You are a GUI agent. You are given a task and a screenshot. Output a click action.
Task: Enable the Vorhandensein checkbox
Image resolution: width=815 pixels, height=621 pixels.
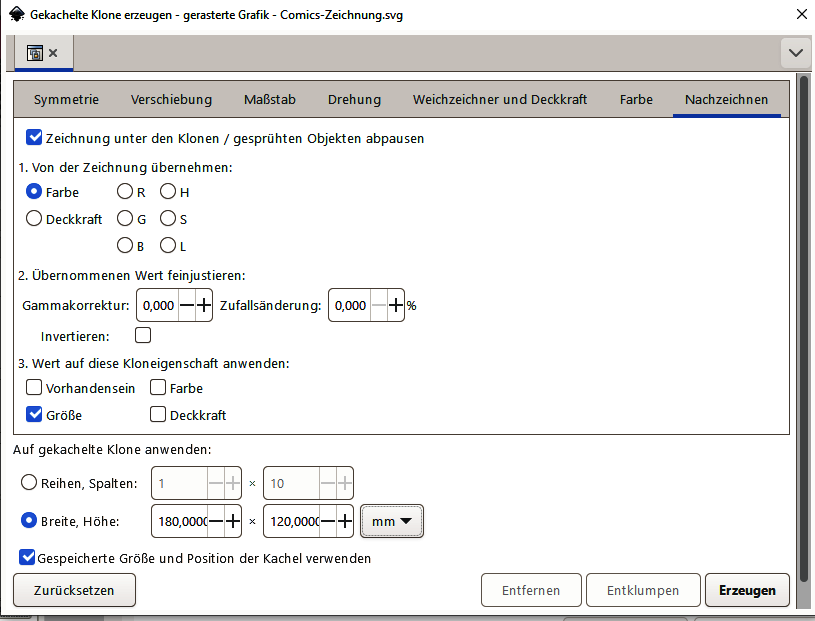tap(34, 388)
